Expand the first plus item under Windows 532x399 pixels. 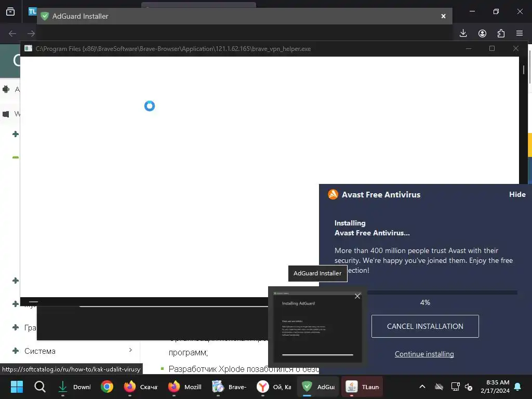point(15,134)
